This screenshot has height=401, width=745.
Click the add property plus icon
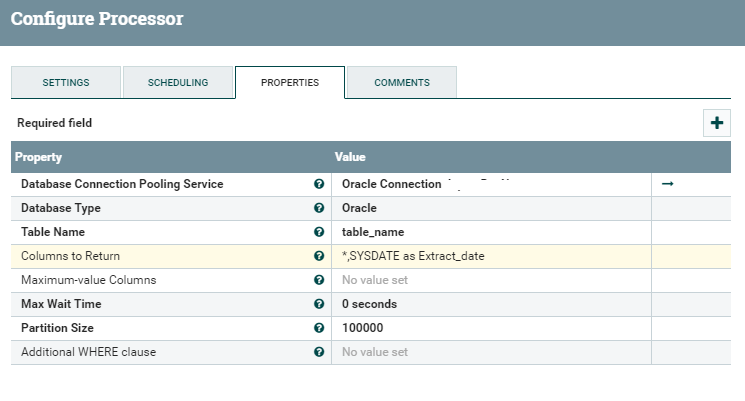pyautogui.click(x=716, y=123)
